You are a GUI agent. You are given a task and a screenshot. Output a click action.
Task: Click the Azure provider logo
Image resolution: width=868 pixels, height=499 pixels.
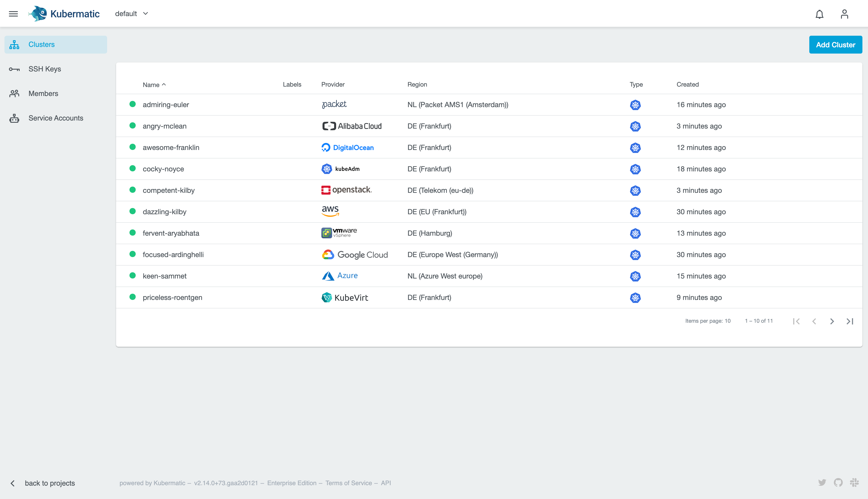(x=340, y=276)
